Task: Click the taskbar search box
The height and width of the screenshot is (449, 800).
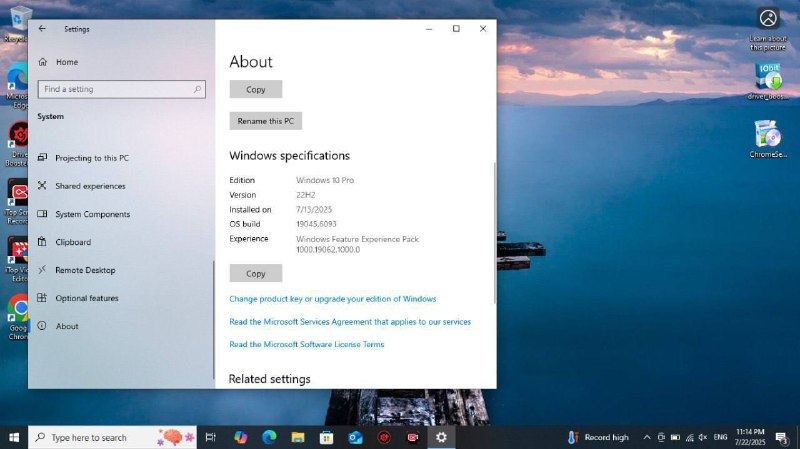Action: tap(112, 437)
